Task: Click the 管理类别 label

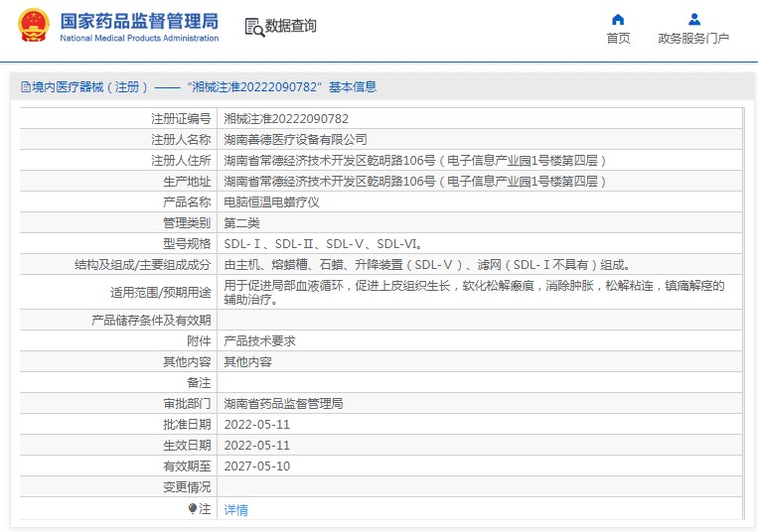Action: pyautogui.click(x=187, y=223)
